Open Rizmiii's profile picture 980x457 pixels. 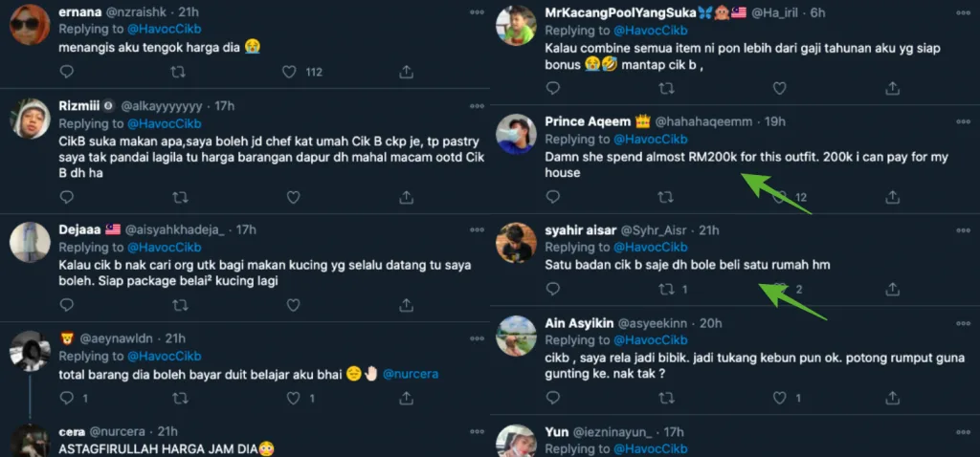tap(31, 119)
